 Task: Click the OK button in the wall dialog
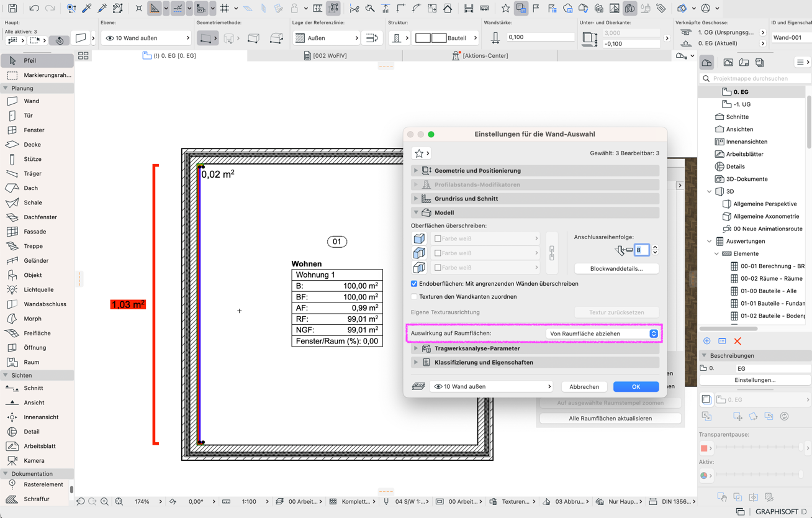coord(636,386)
